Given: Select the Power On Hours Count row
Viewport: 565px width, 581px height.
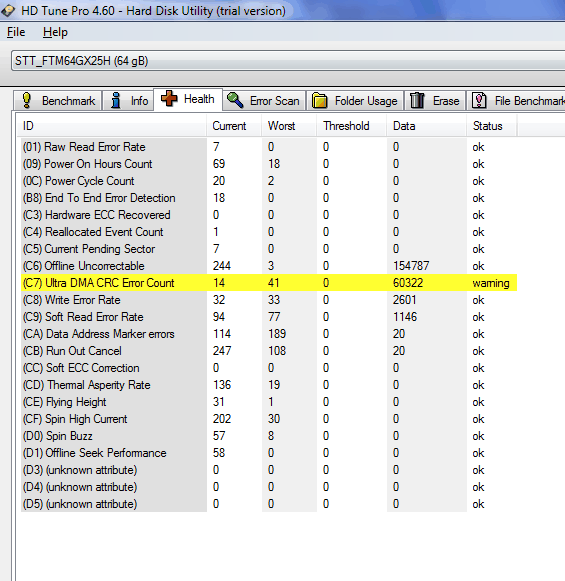Looking at the screenshot, I should coord(269,164).
